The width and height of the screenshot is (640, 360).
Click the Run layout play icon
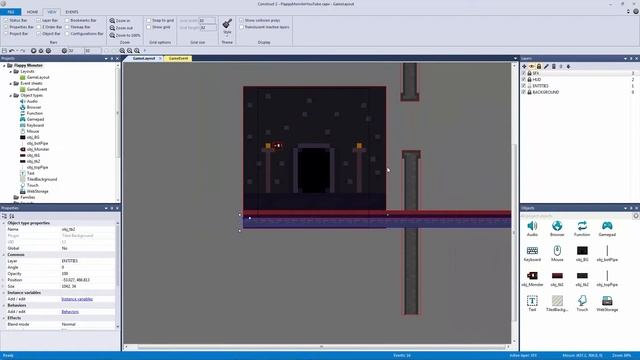pos(33,51)
